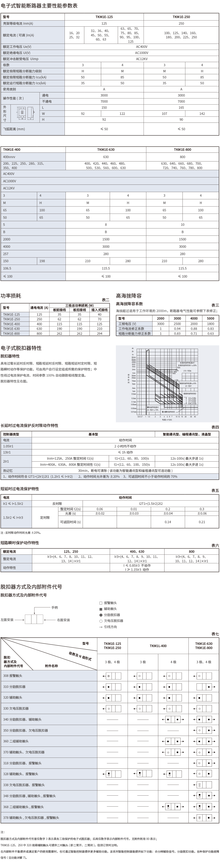Click the 手柄 label
This screenshot has width=220, height=868.
pyautogui.click(x=55, y=608)
